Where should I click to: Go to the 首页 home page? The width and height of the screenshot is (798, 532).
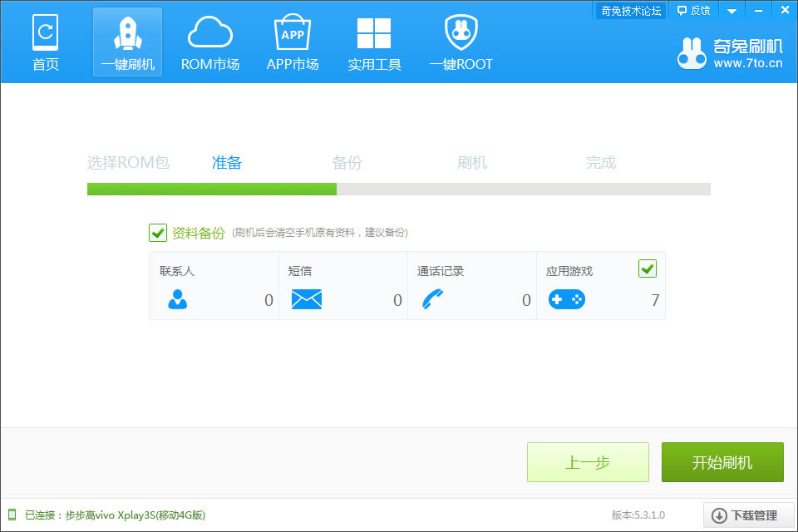(46, 42)
